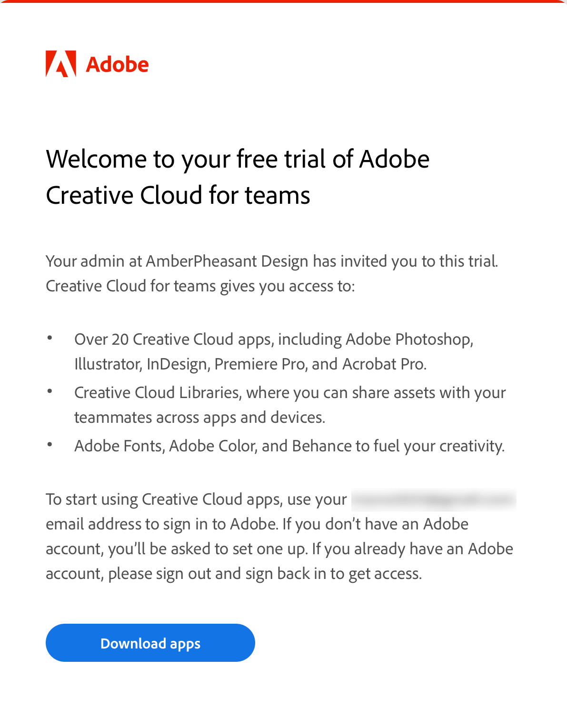Click the 'Adobe Fonts' text in third bullet

point(119,446)
